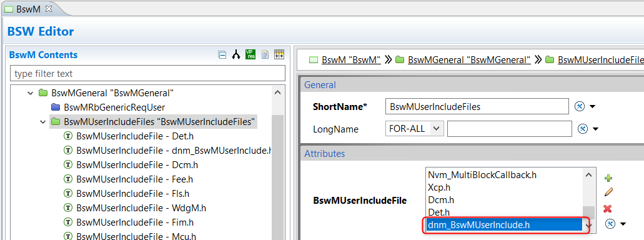Viewport: 644px width, 240px height.
Task: Open the dropdown arrow next to ShortName tools icon
Action: 592,107
